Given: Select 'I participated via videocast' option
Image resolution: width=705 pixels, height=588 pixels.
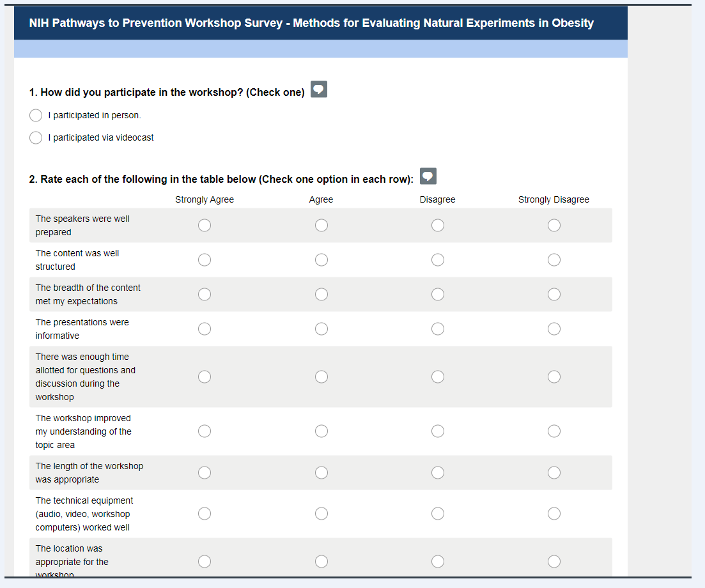Looking at the screenshot, I should coord(36,138).
